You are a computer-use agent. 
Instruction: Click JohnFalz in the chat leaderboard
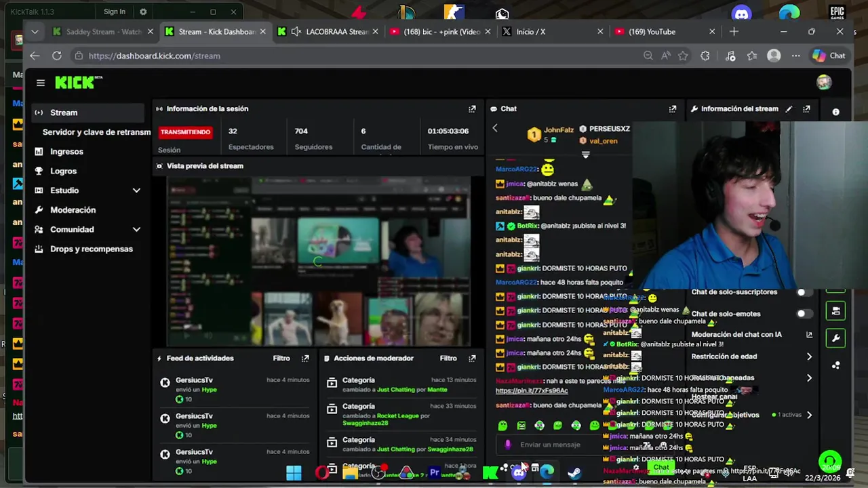(x=559, y=129)
